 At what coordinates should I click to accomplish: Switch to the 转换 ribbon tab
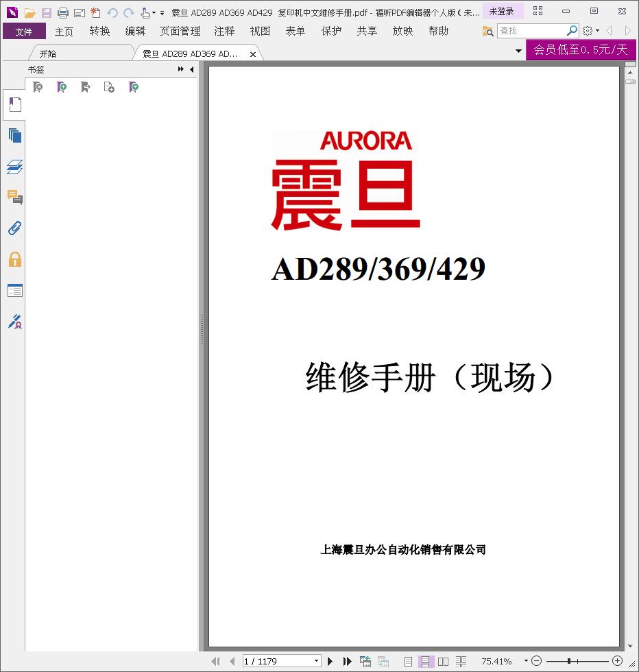tap(100, 32)
